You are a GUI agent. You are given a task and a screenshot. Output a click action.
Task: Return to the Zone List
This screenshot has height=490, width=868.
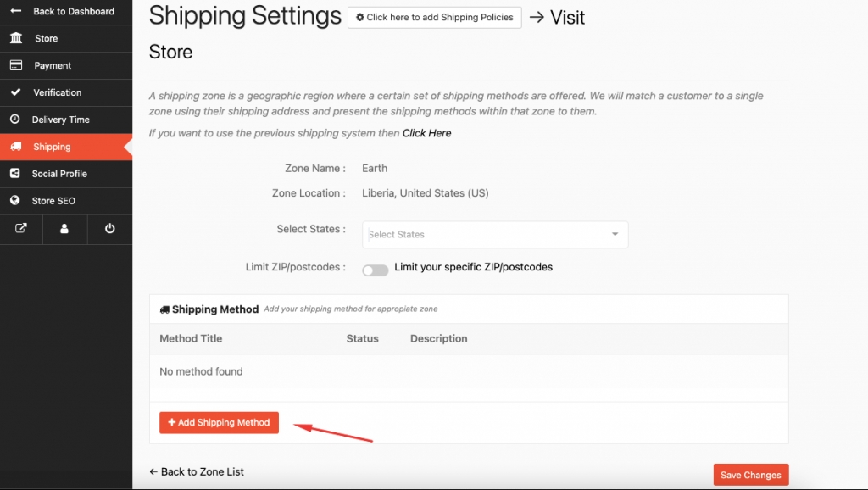197,471
